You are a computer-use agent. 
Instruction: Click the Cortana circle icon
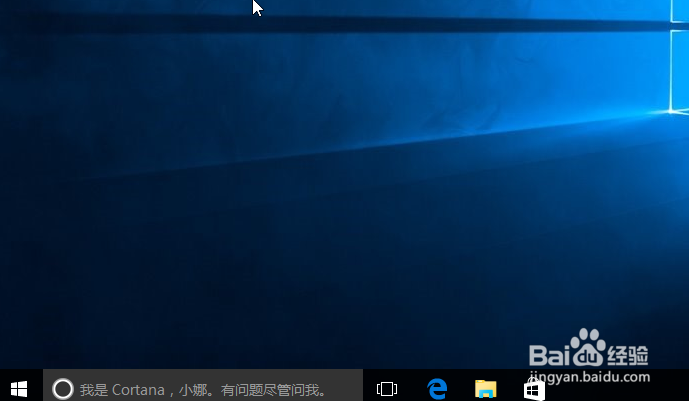click(63, 389)
